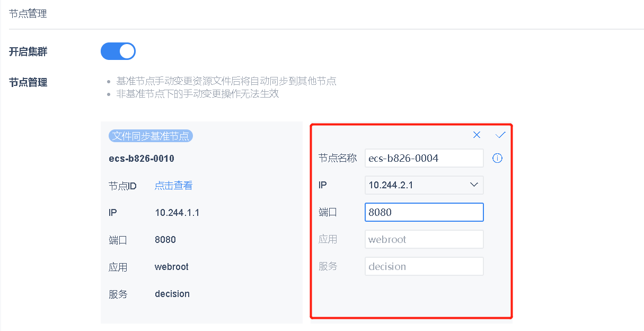Click the 文件同步基准节点 badge
Image resolution: width=644 pixels, height=331 pixels.
[151, 136]
